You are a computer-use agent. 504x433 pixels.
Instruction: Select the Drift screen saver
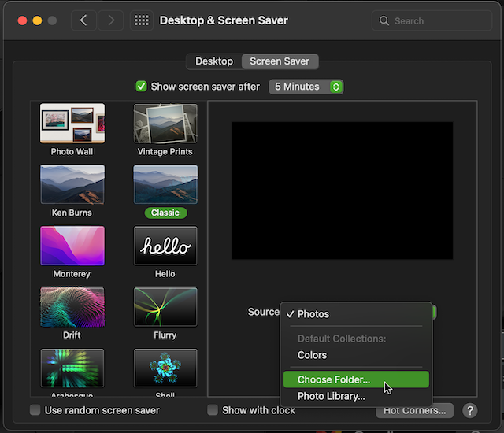(72, 307)
